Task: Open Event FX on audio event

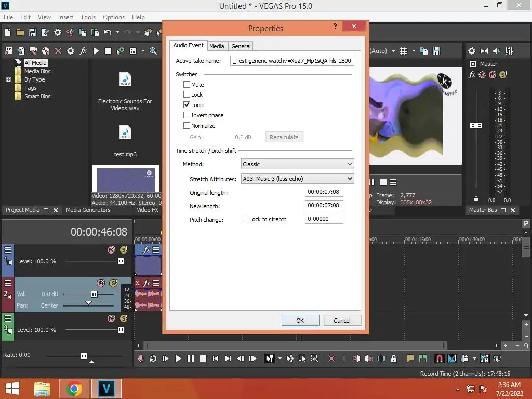Action: 147,283
